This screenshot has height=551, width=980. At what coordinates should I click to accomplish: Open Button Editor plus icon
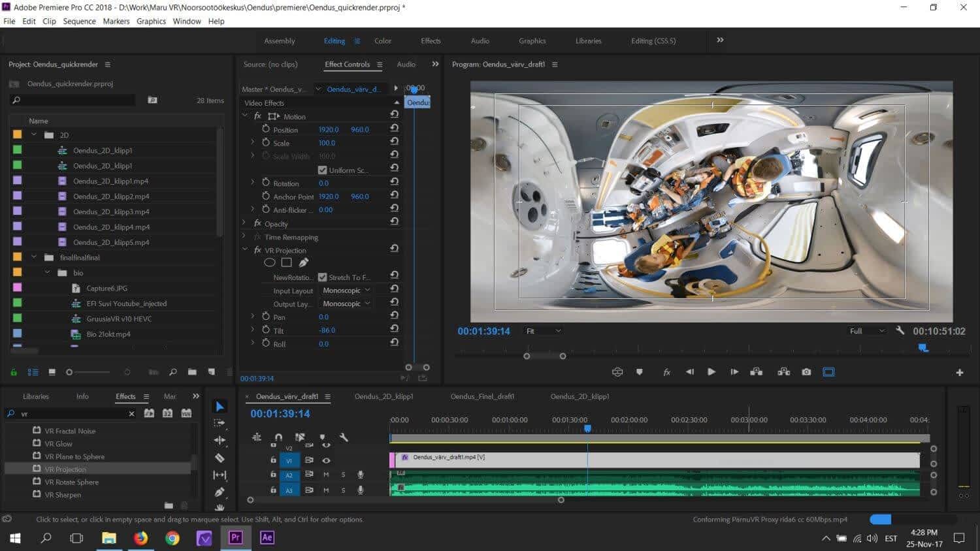(959, 372)
